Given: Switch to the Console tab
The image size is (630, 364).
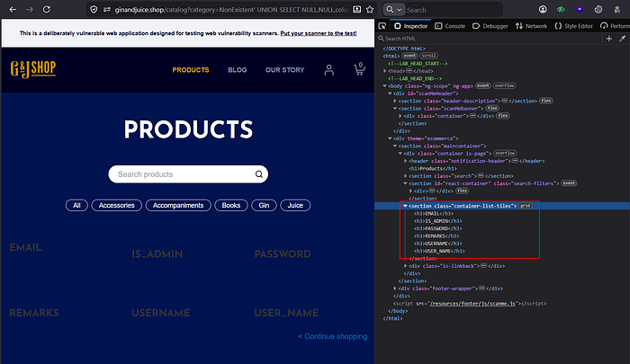Looking at the screenshot, I should coord(450,26).
